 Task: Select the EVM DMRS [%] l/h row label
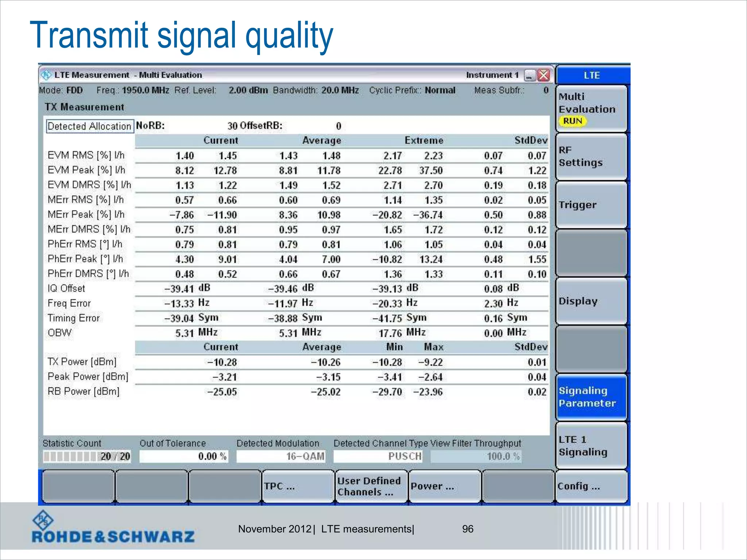pyautogui.click(x=89, y=185)
